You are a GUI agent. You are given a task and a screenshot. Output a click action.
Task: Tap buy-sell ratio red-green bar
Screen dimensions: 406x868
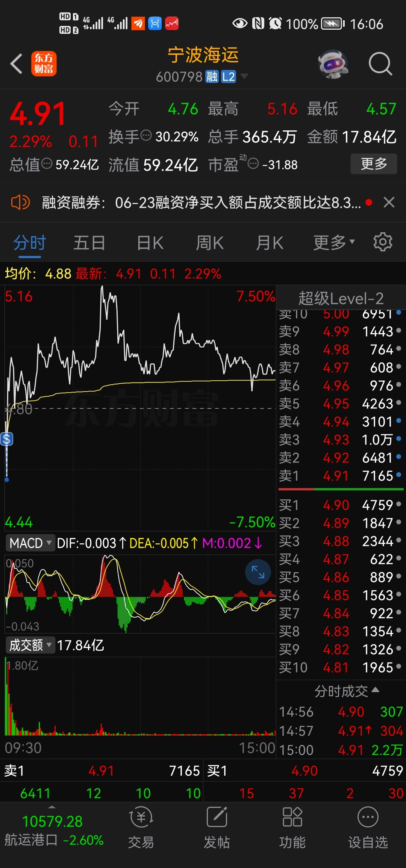coord(341,489)
